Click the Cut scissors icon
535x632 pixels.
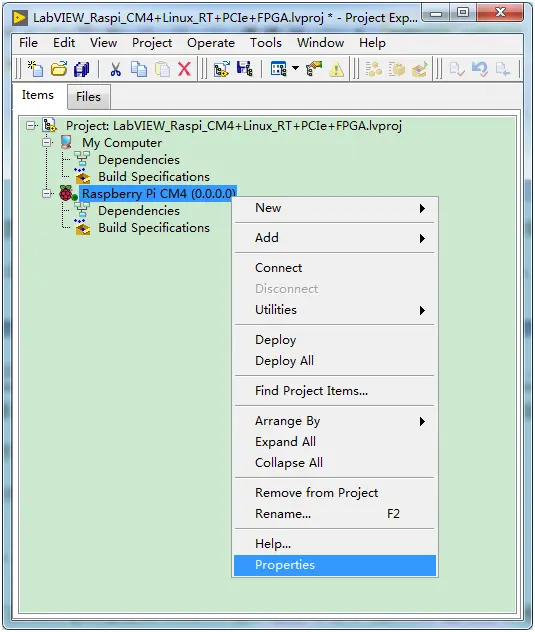point(116,69)
